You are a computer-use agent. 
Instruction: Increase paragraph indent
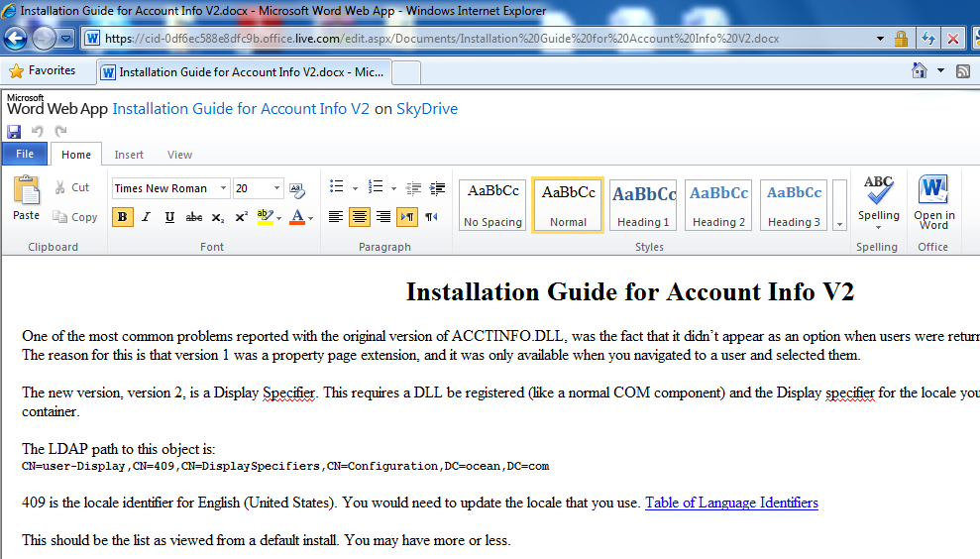coord(438,187)
